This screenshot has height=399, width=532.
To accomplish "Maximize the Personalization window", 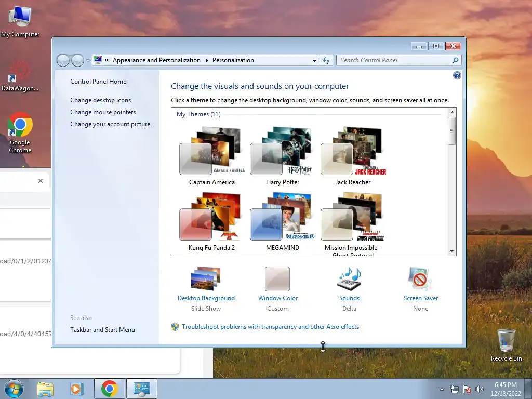I will pos(436,46).
